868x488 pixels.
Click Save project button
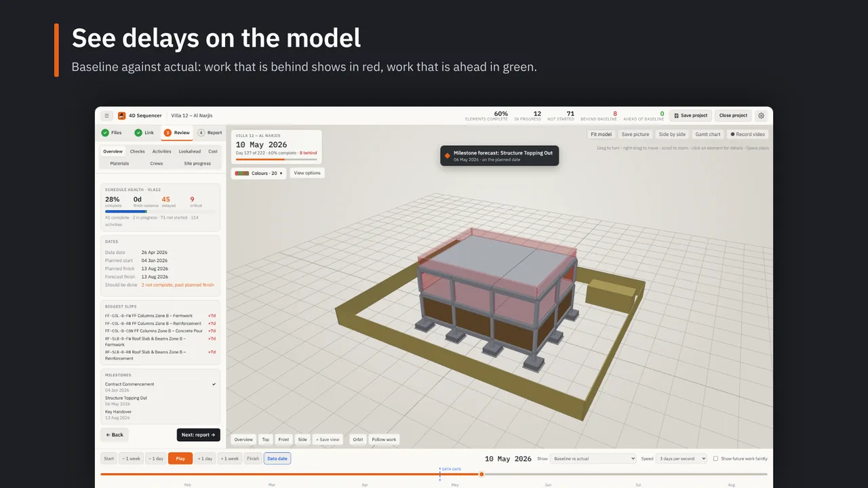point(691,116)
